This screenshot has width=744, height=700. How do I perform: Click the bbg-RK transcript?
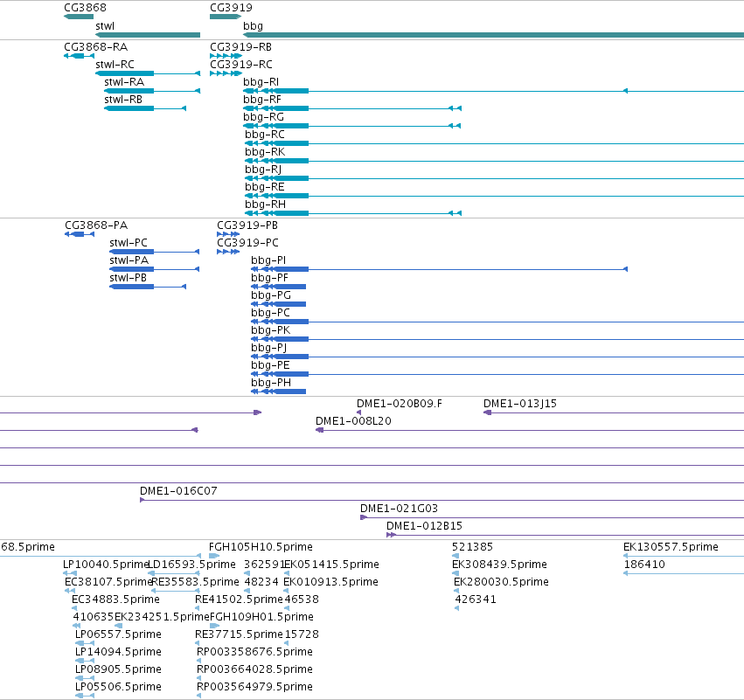pyautogui.click(x=265, y=152)
